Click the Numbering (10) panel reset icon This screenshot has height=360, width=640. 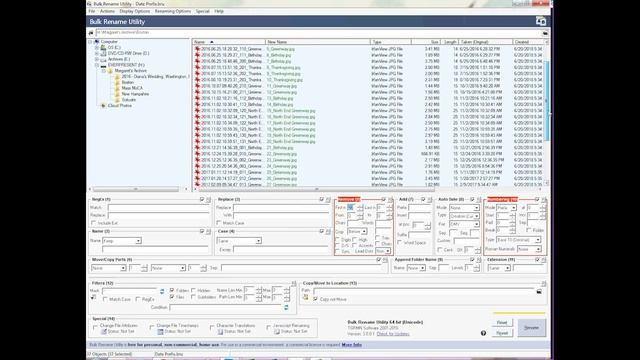point(543,200)
